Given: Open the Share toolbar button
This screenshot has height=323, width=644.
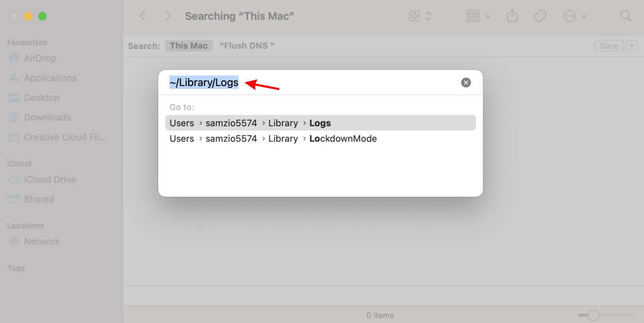Looking at the screenshot, I should pos(512,16).
